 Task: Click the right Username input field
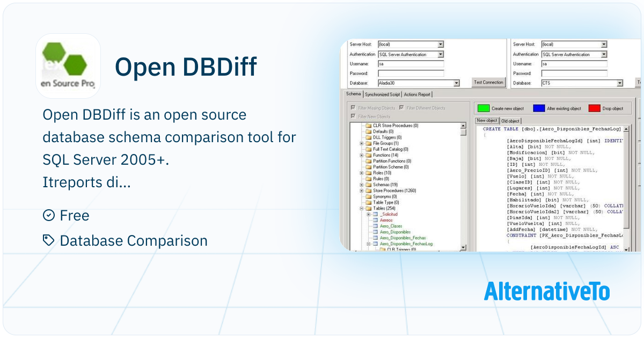(574, 64)
